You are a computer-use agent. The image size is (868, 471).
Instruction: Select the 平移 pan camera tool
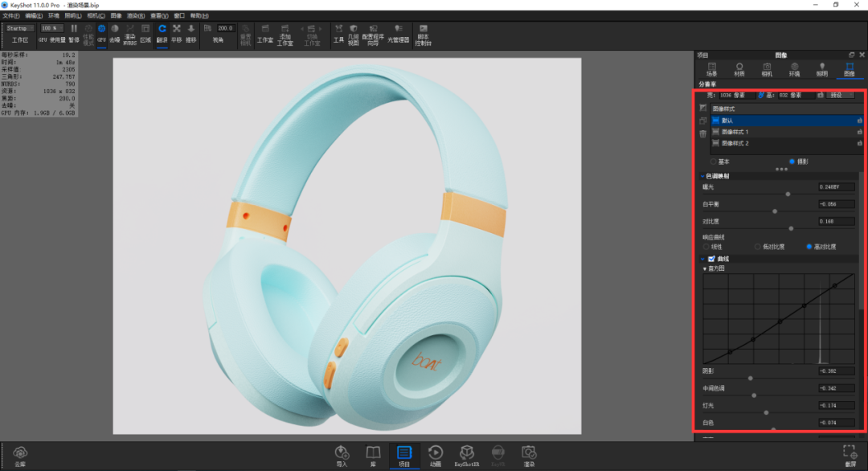click(177, 34)
